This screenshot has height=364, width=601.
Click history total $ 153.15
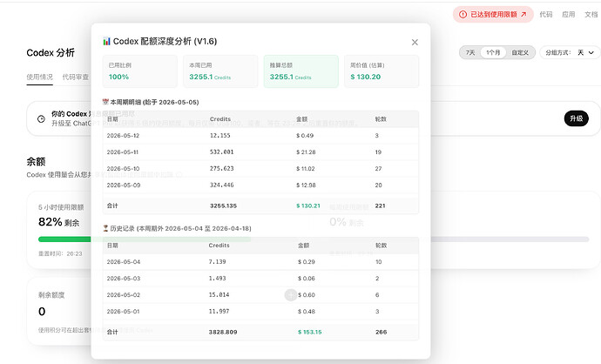click(310, 332)
